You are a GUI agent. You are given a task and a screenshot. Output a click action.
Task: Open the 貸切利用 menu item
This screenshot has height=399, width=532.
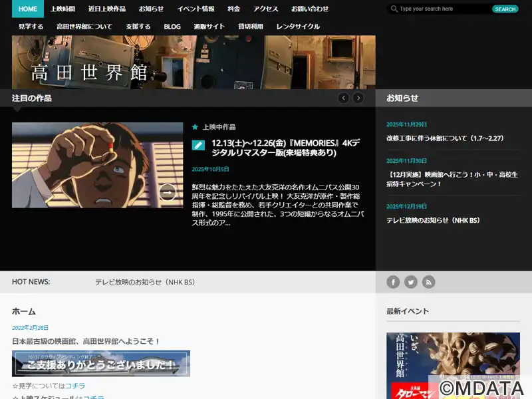tap(251, 27)
